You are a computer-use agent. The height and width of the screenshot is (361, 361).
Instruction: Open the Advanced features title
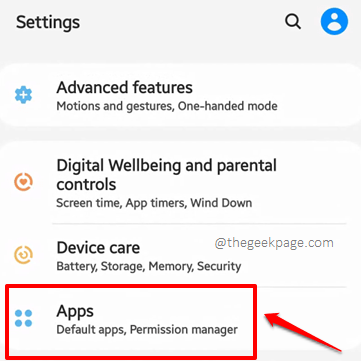click(124, 88)
